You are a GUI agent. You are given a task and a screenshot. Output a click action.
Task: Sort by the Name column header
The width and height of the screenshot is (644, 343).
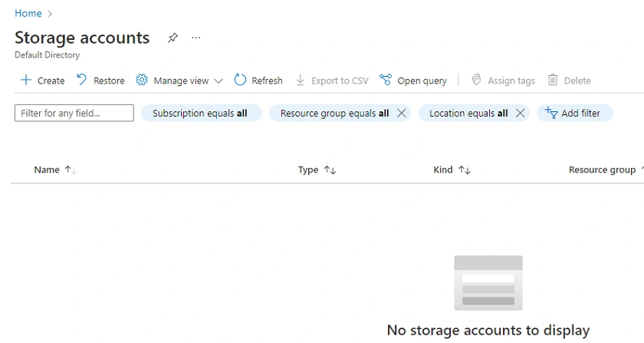47,170
